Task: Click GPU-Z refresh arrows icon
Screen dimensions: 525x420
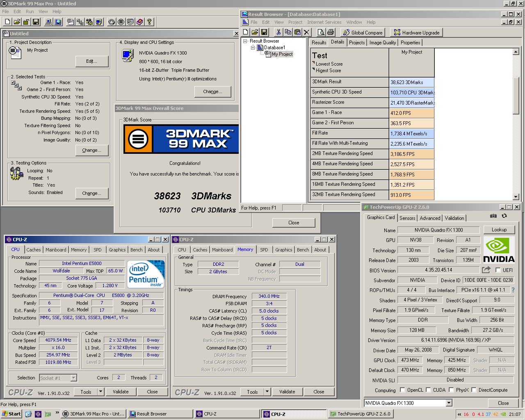Action: pos(504,216)
